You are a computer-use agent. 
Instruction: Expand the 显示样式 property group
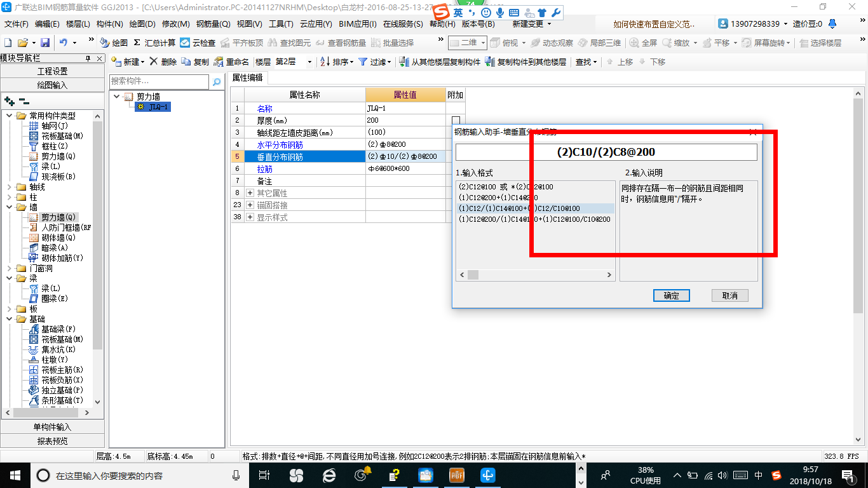[250, 217]
